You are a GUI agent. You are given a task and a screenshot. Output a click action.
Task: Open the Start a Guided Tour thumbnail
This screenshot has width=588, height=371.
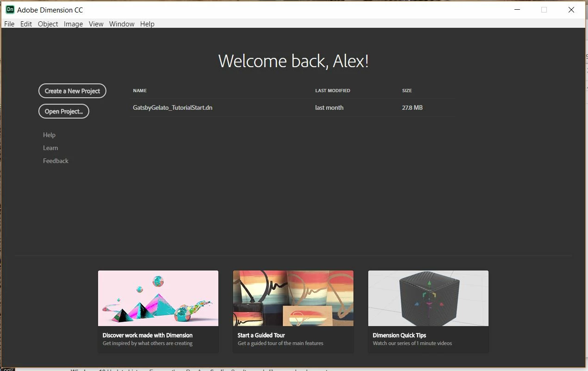click(293, 298)
